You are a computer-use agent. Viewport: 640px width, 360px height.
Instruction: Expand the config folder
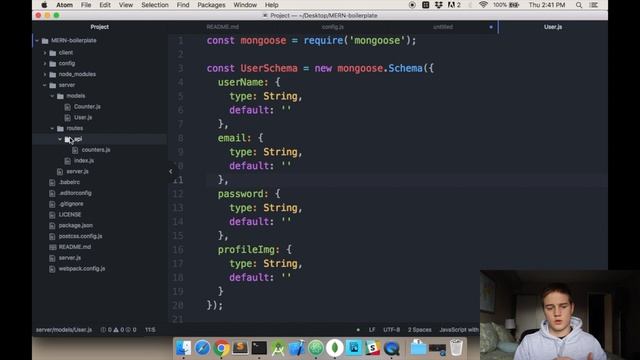point(45,64)
